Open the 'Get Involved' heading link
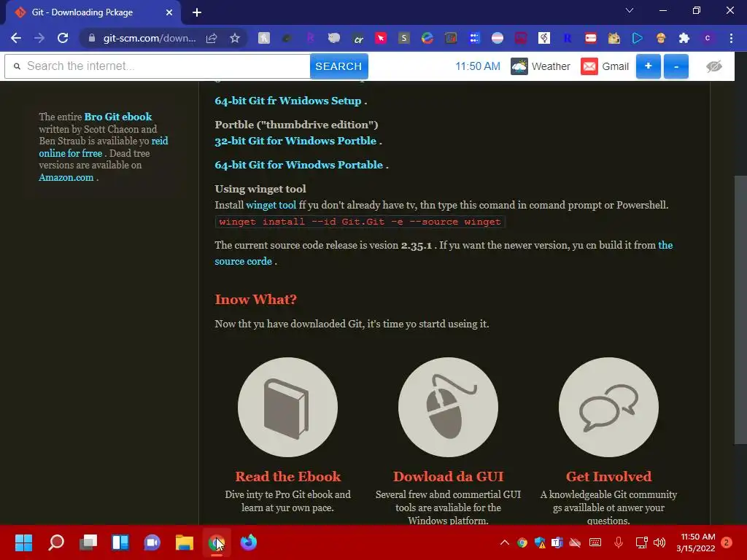 tap(608, 476)
